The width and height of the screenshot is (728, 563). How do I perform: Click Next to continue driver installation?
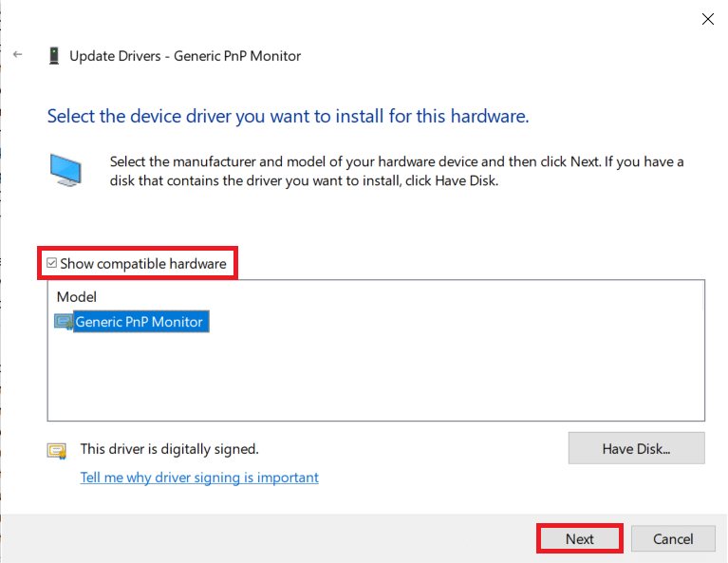click(x=579, y=538)
